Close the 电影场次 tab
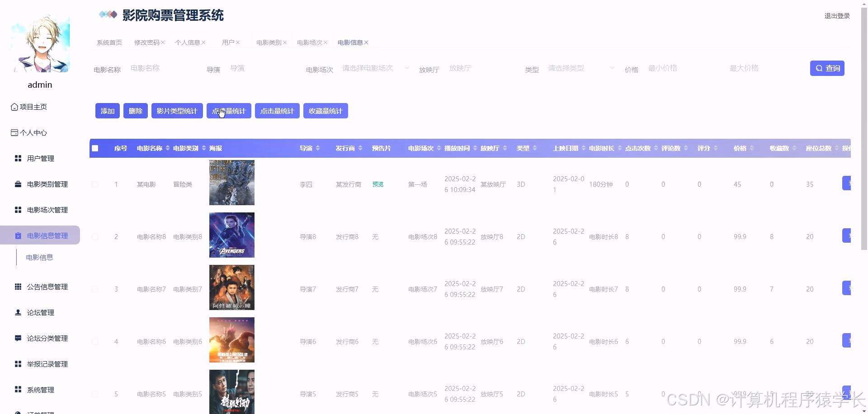This screenshot has height=414, width=868. pos(326,42)
